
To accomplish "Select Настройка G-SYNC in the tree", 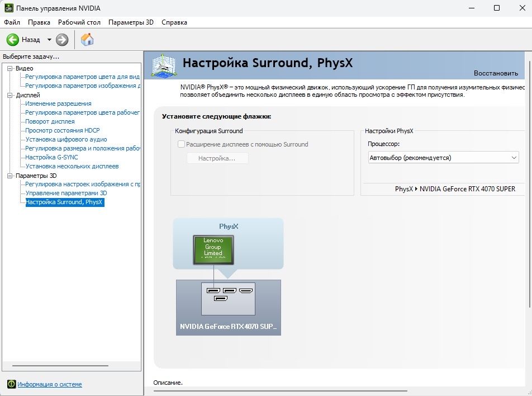I will pos(51,157).
